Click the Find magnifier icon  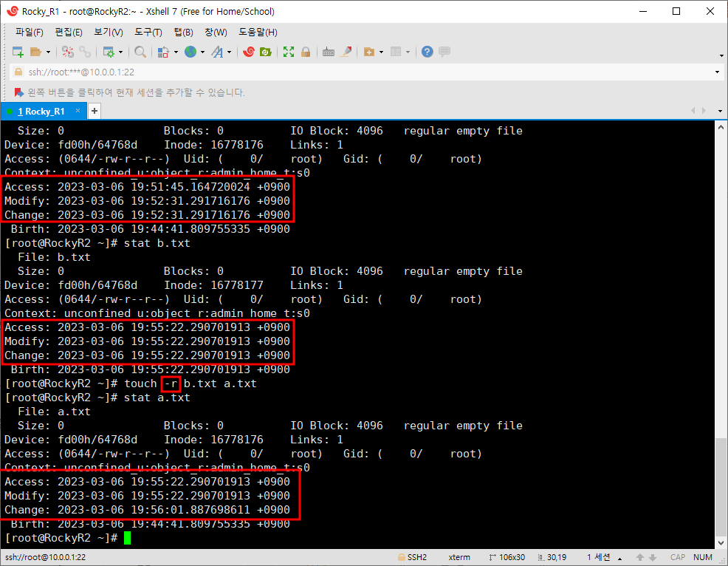[x=140, y=52]
